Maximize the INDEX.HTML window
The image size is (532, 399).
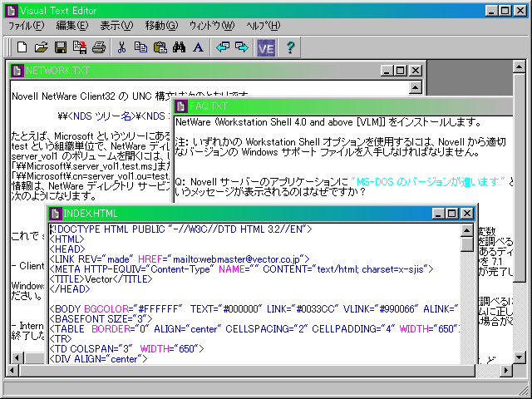(451, 214)
